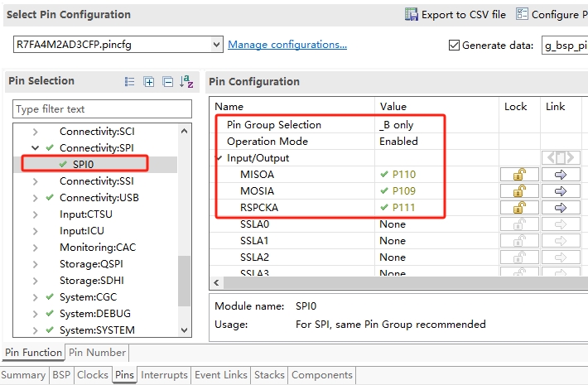Collapse the Connectivity:SPI node
Screen dimensions: 588x385
point(36,148)
